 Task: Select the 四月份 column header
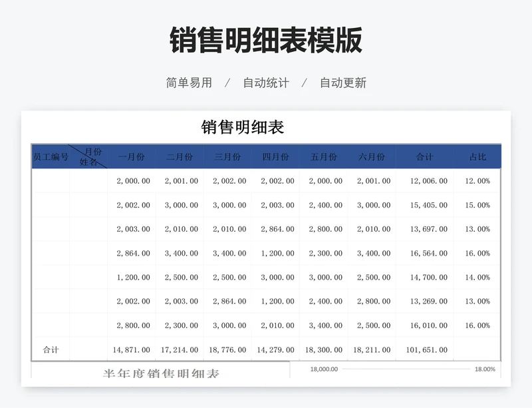[x=275, y=156]
